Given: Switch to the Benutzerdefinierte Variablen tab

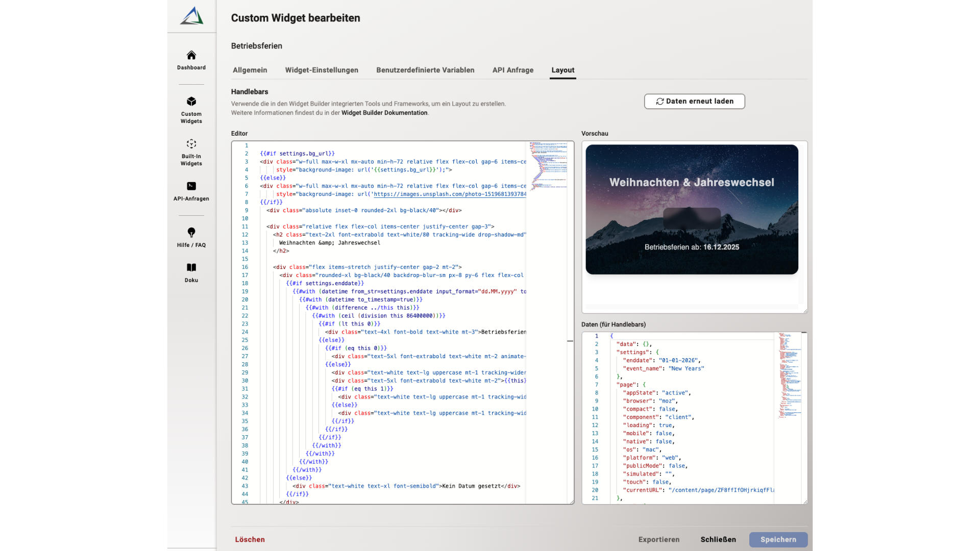Looking at the screenshot, I should coord(425,70).
